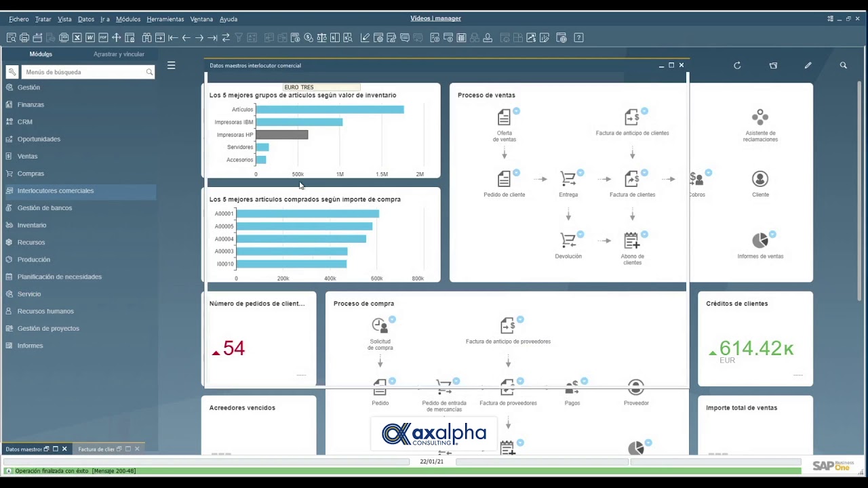Open Proveedor icon in purchase process

635,388
